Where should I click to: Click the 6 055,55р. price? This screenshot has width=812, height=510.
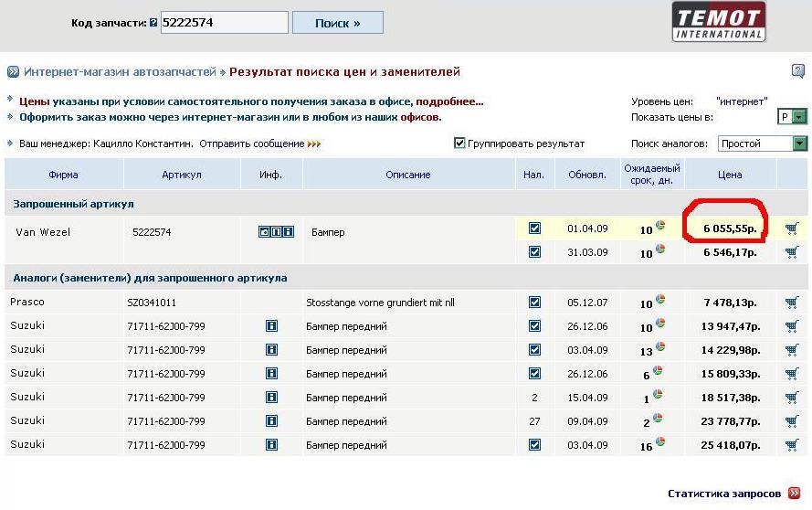[x=730, y=228]
